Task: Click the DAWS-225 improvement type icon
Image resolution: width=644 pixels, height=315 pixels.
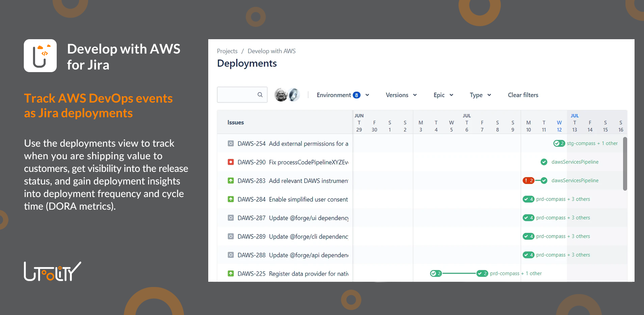Action: pos(231,273)
